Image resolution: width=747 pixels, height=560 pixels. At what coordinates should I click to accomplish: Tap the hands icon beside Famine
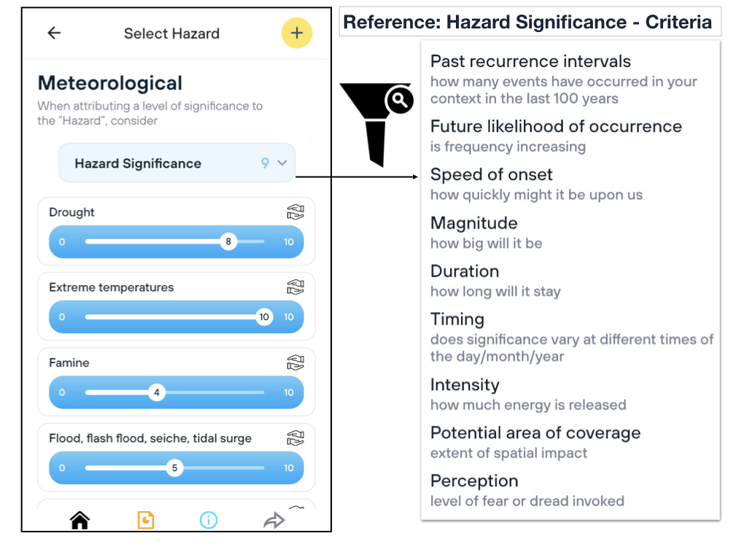(295, 362)
